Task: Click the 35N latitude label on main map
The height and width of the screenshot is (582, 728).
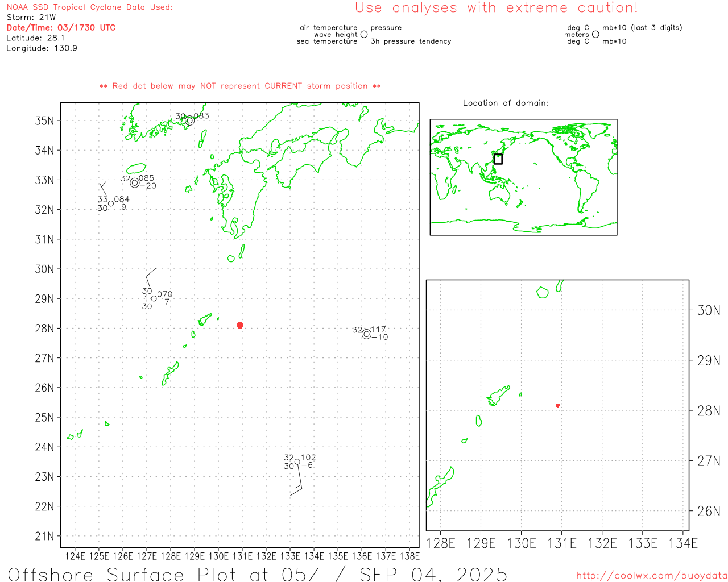Action: coord(44,120)
